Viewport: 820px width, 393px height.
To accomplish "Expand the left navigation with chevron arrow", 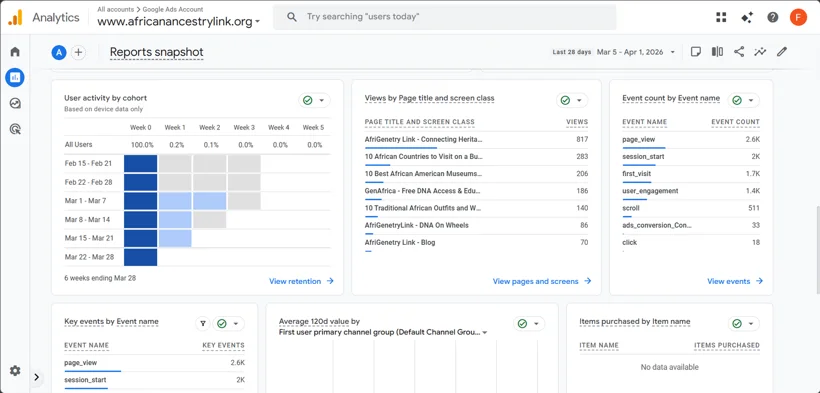I will (x=36, y=377).
